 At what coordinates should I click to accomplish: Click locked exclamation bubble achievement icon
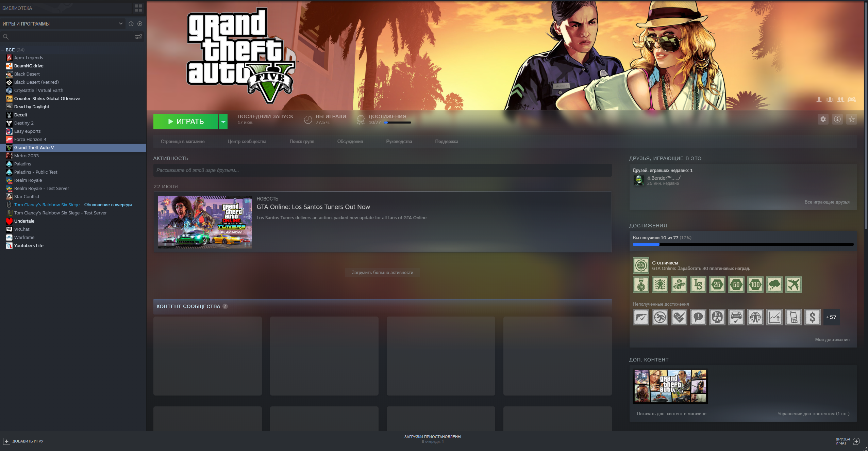coord(698,317)
